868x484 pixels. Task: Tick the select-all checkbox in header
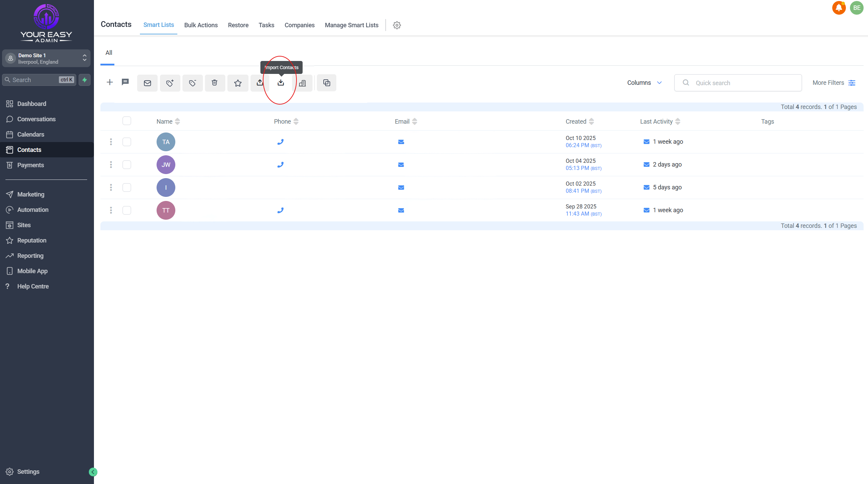[x=127, y=121]
